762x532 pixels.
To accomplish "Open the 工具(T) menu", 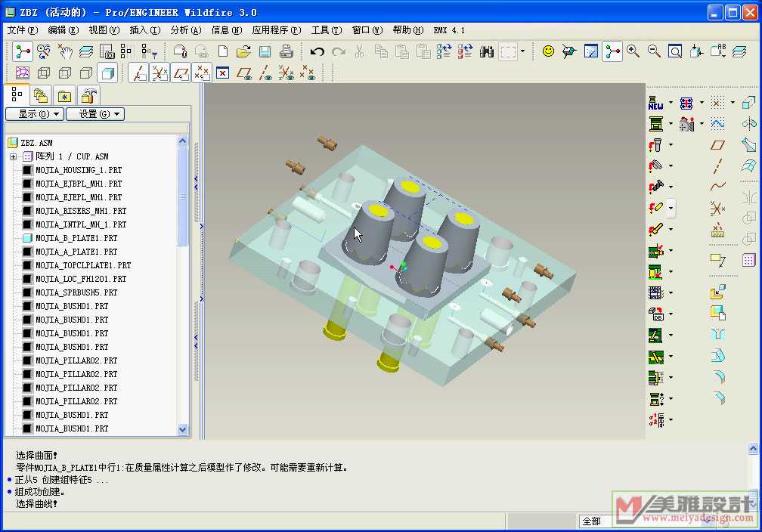I will point(327,30).
